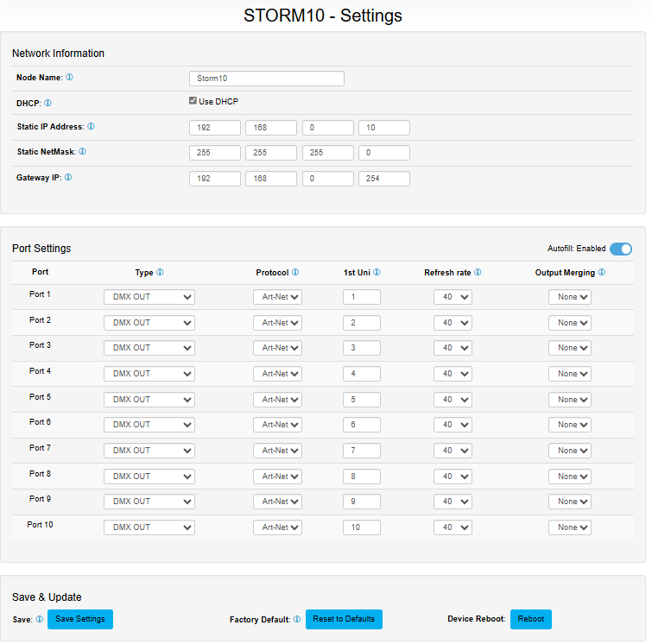Open Port 8 Output Merging dropdown
This screenshot has width=652, height=644.
tap(570, 477)
